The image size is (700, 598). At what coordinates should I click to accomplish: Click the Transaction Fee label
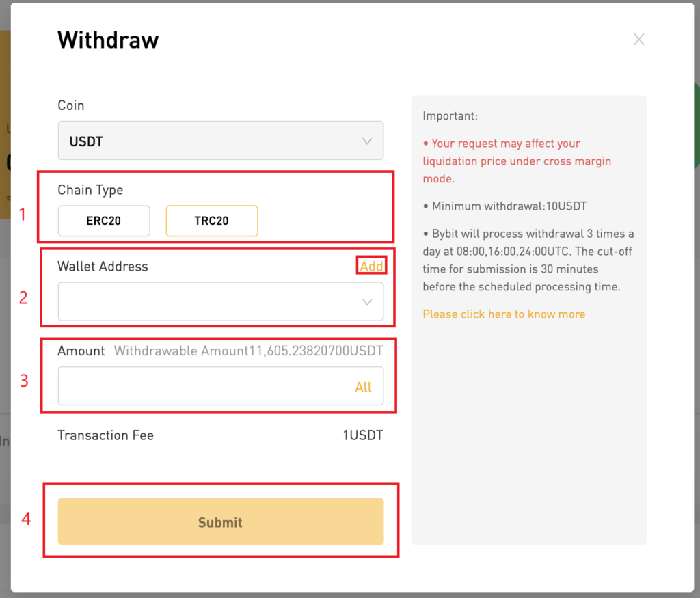105,435
